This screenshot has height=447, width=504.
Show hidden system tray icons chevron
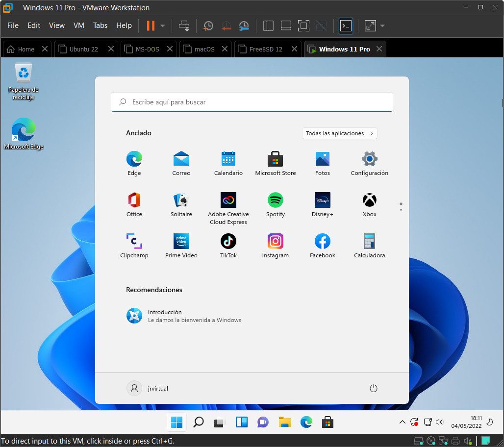(402, 422)
